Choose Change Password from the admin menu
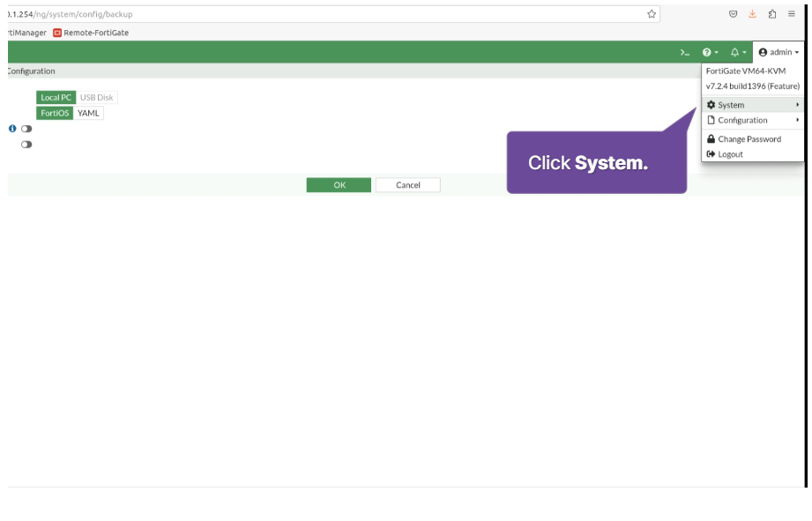Viewport: 812px width, 521px height. (x=752, y=138)
